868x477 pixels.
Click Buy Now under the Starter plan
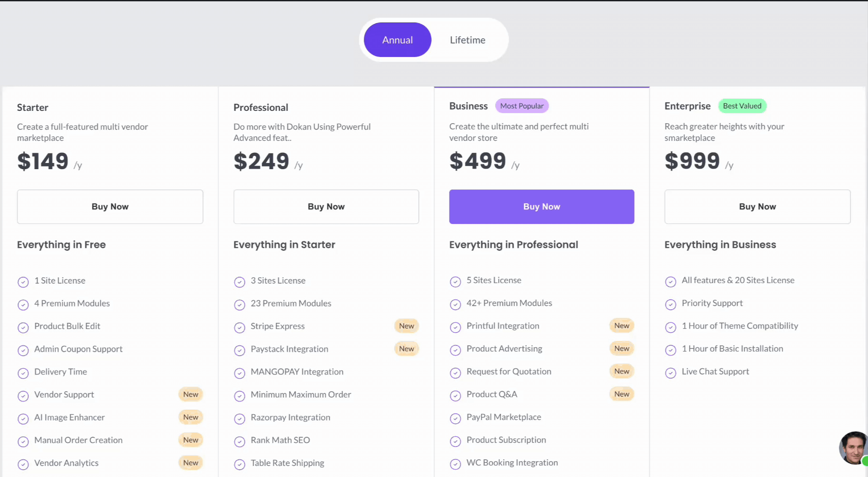pos(110,206)
